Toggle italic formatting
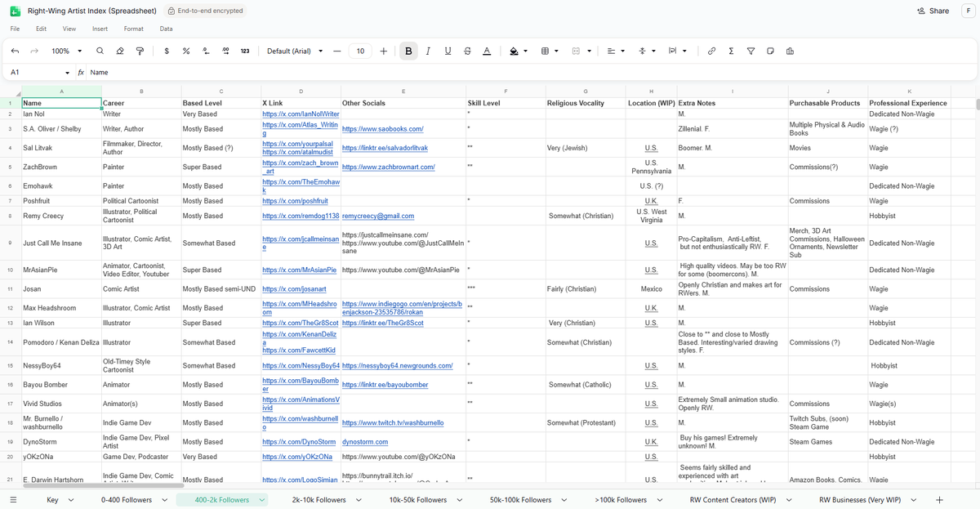Image resolution: width=980 pixels, height=509 pixels. 428,51
